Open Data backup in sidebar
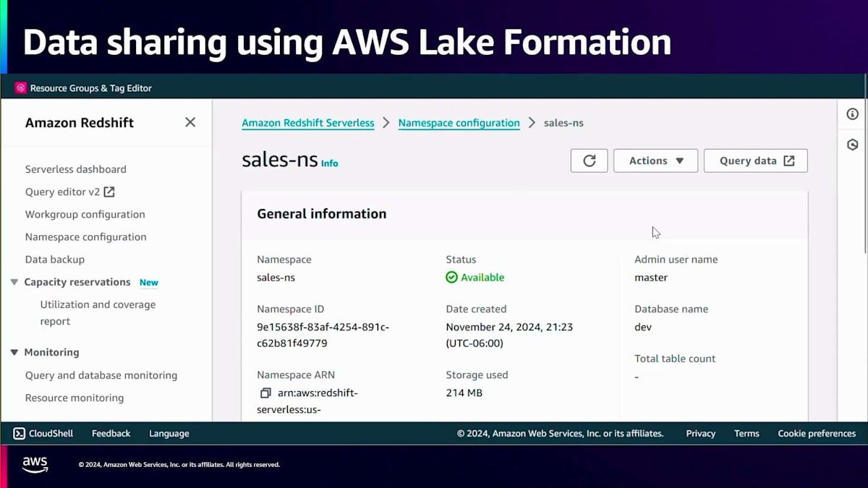The height and width of the screenshot is (488, 868). (x=55, y=259)
